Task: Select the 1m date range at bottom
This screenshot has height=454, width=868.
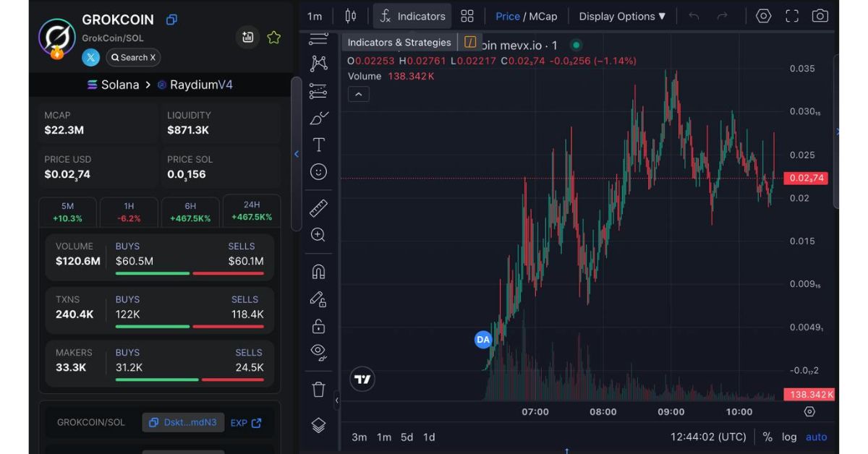Action: 384,437
